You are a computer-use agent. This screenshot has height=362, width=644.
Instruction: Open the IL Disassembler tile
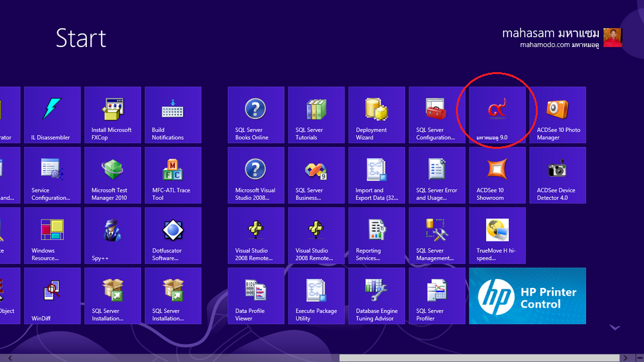coord(52,115)
